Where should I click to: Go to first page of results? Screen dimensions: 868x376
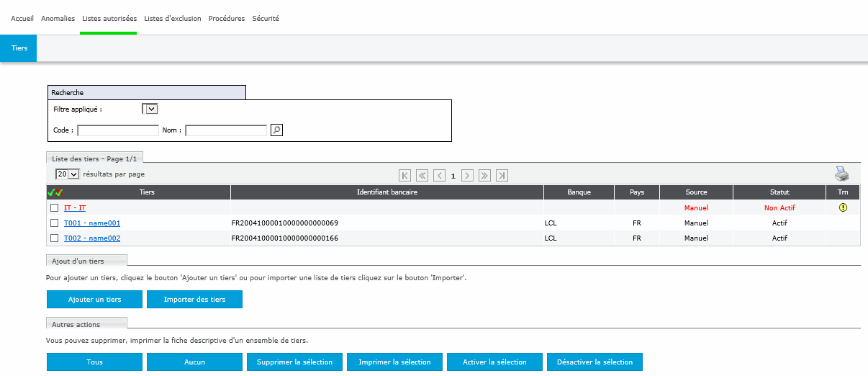click(x=405, y=175)
